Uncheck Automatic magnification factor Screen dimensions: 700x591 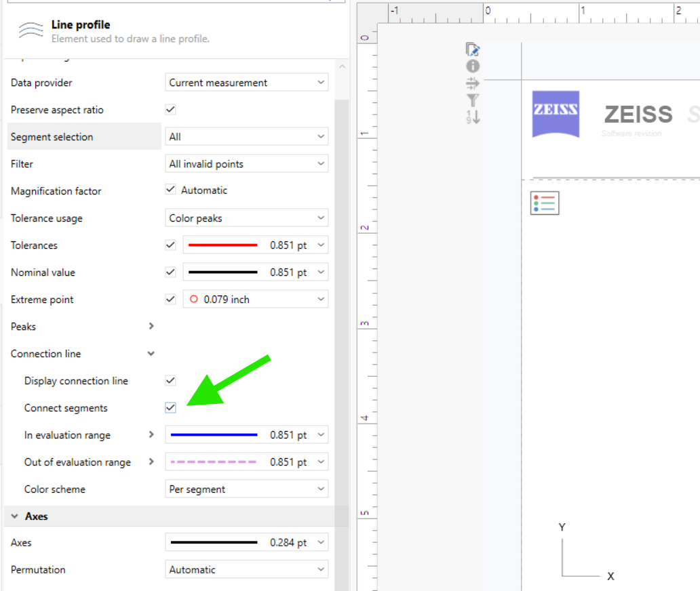[x=170, y=190]
